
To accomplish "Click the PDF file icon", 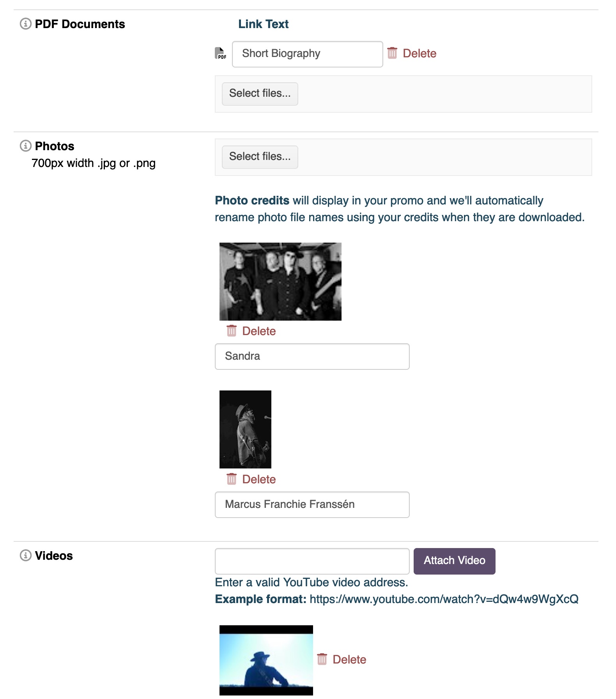I will click(x=220, y=53).
